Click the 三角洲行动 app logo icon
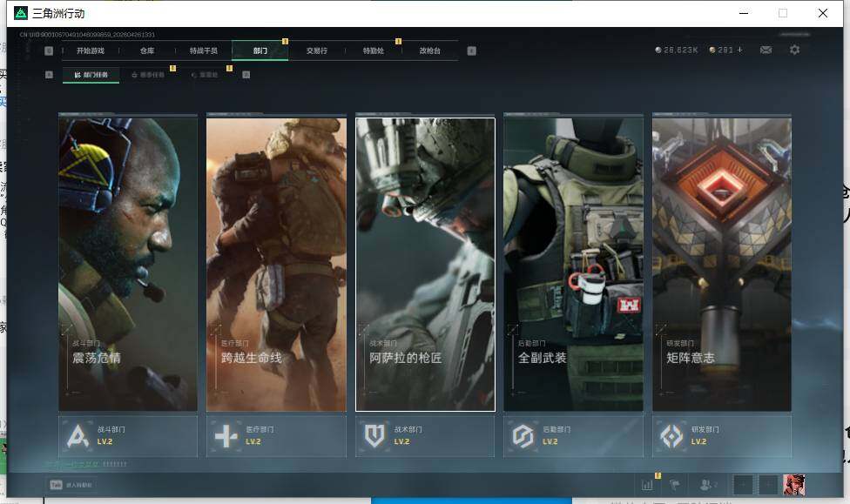850x504 pixels. (x=21, y=13)
